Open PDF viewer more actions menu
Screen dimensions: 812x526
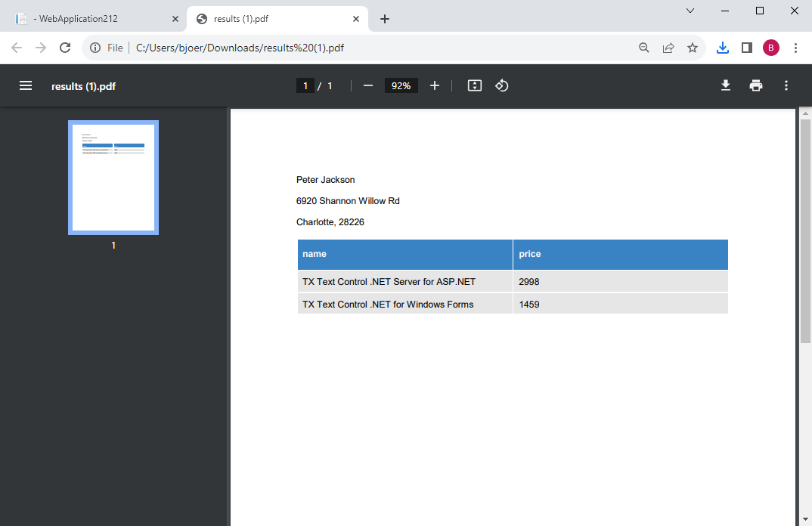[x=786, y=86]
